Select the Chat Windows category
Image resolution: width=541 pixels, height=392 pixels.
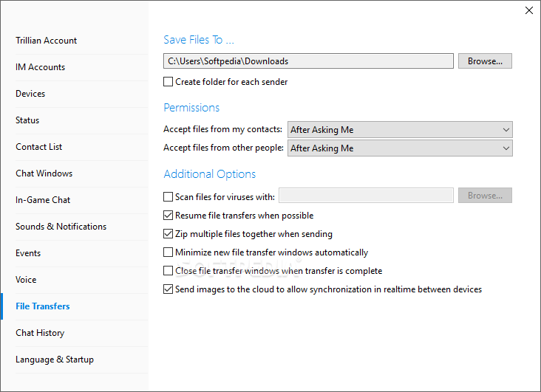click(44, 173)
